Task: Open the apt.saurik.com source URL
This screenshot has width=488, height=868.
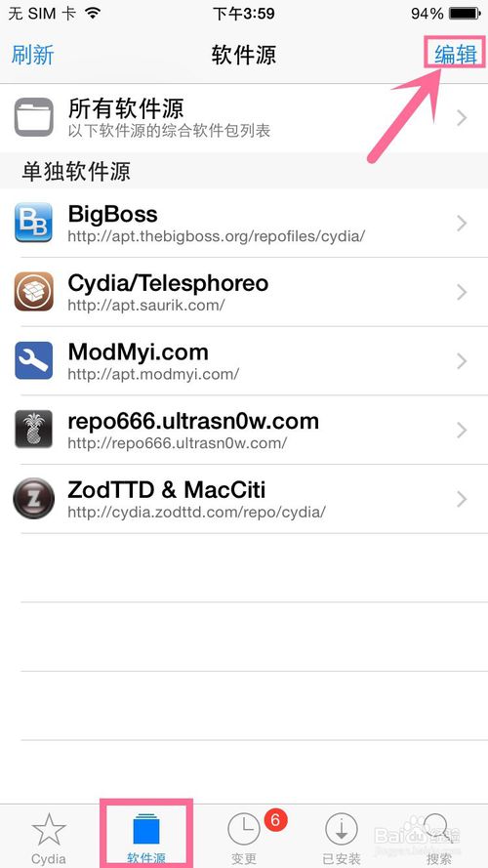Action: [x=146, y=305]
